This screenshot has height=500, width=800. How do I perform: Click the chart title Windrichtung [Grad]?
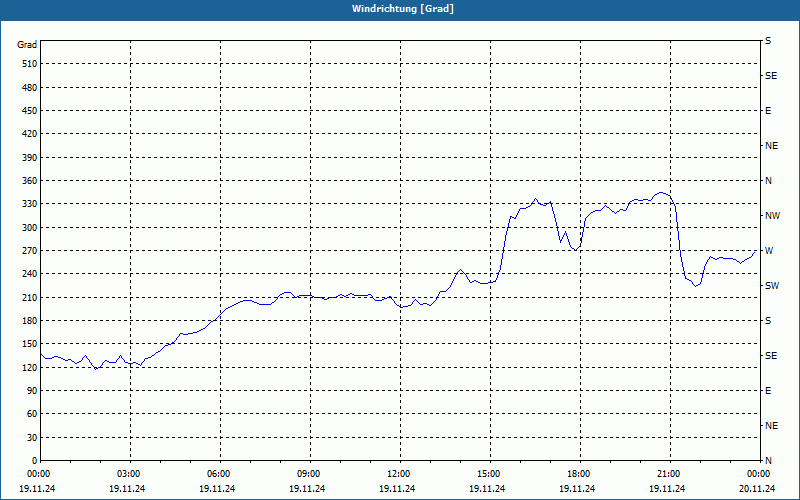tap(403, 9)
